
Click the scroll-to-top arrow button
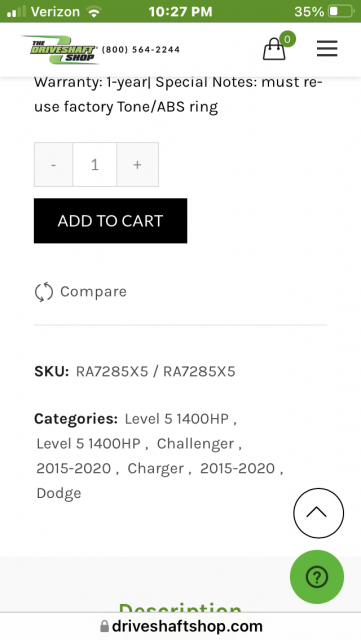[319, 513]
